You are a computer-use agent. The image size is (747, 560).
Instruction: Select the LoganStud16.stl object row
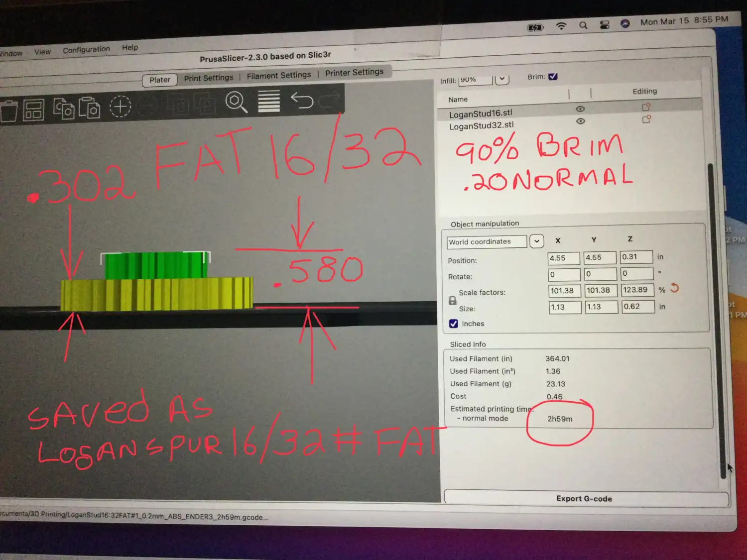point(569,111)
